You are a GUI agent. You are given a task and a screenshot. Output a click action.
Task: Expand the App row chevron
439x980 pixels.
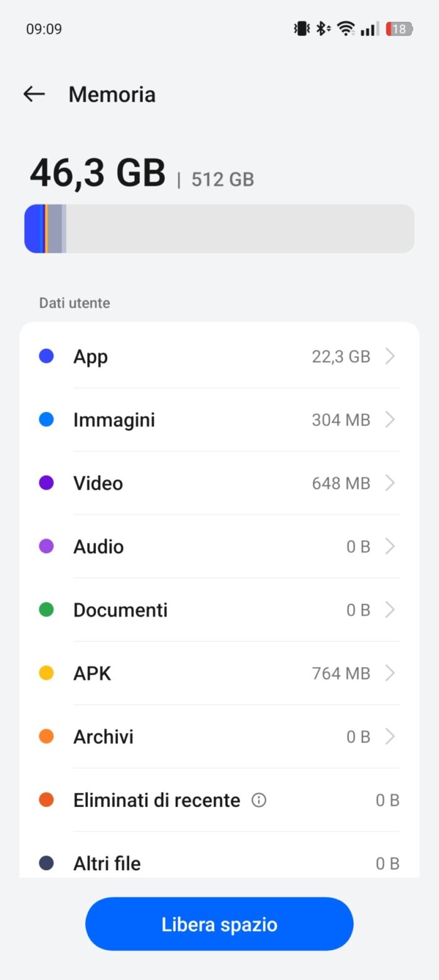[x=390, y=356]
